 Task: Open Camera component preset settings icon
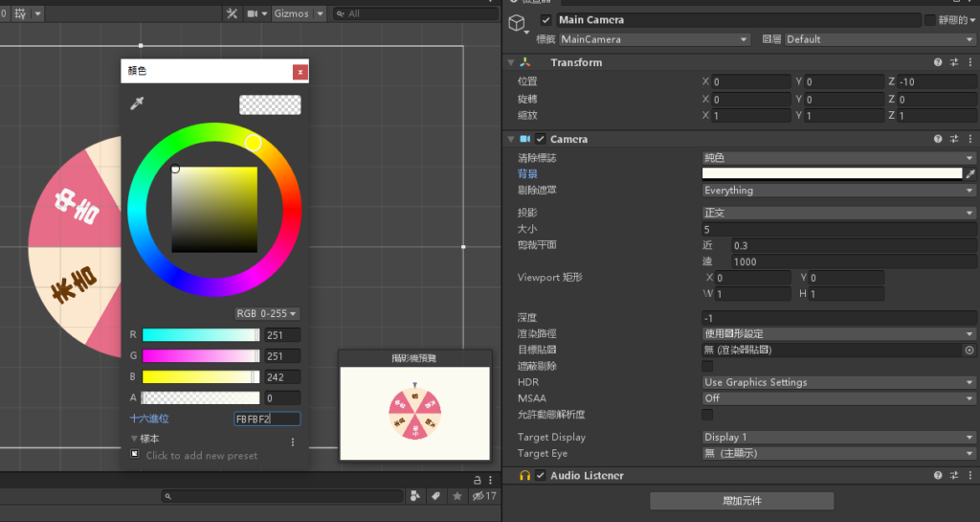click(954, 139)
